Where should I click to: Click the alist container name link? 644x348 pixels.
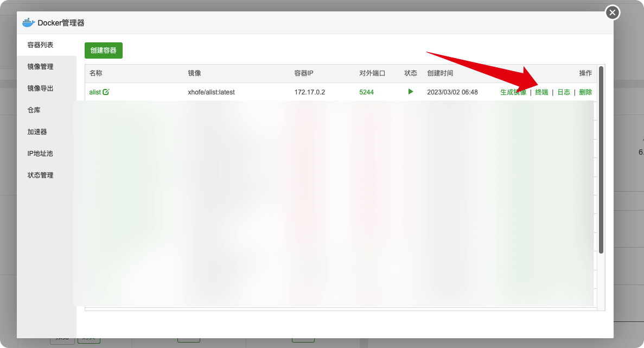click(95, 92)
